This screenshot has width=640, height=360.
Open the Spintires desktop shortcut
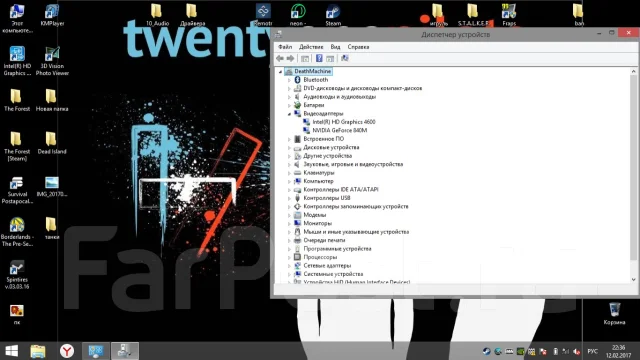pos(17,275)
